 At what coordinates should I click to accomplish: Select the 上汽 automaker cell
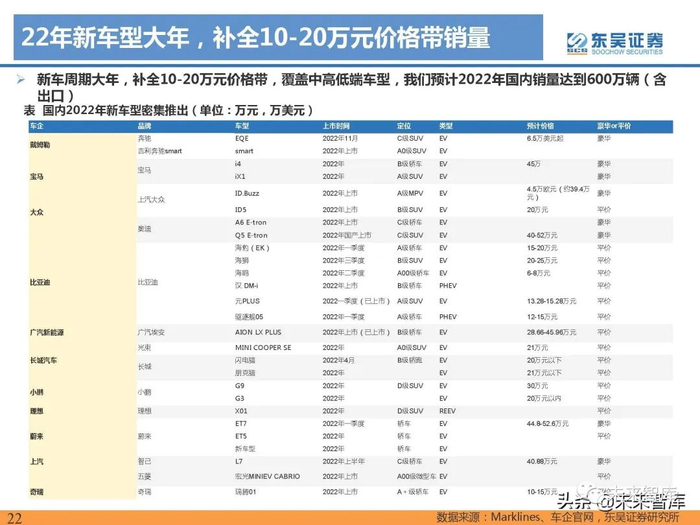[37, 462]
